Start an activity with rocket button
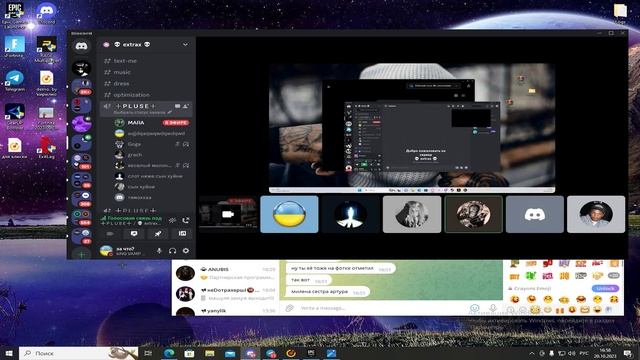 (x=158, y=234)
